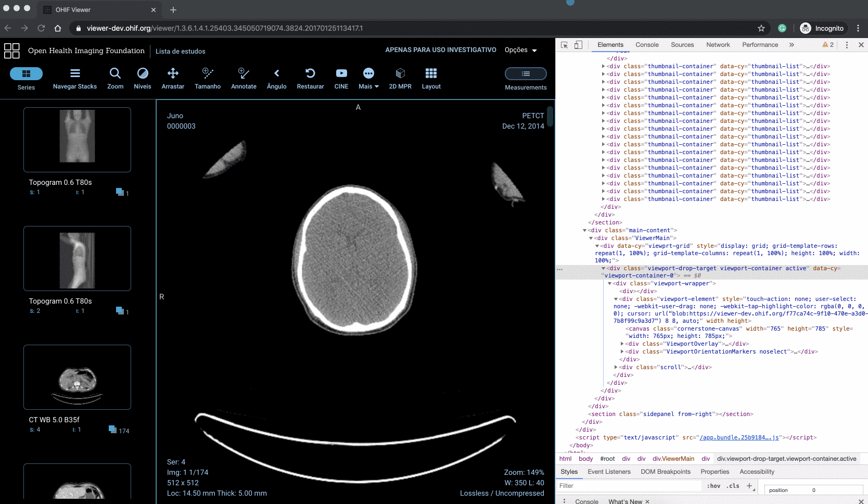
Task: Activate the Ângulo angle tool
Action: pos(276,79)
